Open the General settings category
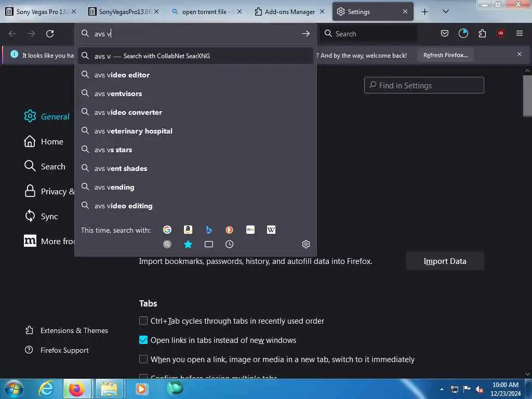This screenshot has width=532, height=399. click(46, 116)
